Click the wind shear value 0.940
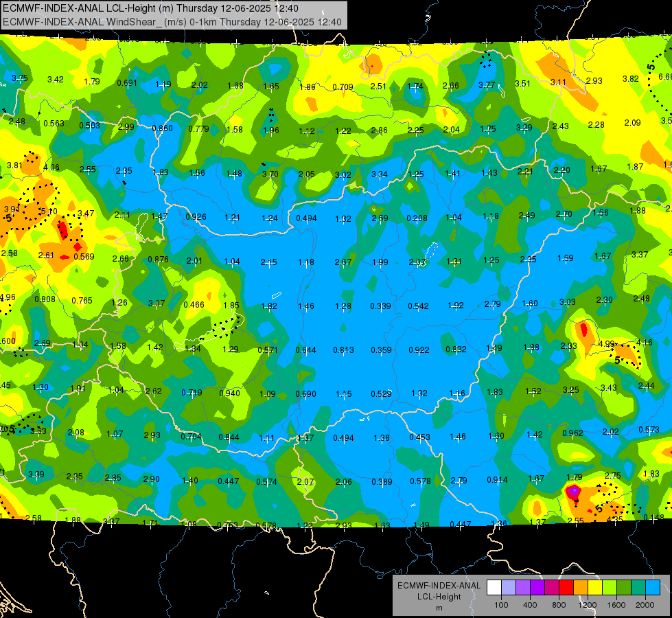This screenshot has width=672, height=618. (x=230, y=393)
